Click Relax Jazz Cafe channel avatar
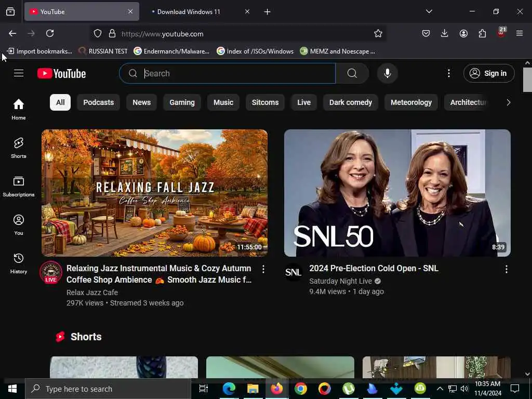Screen dimensions: 532x399 51,272
